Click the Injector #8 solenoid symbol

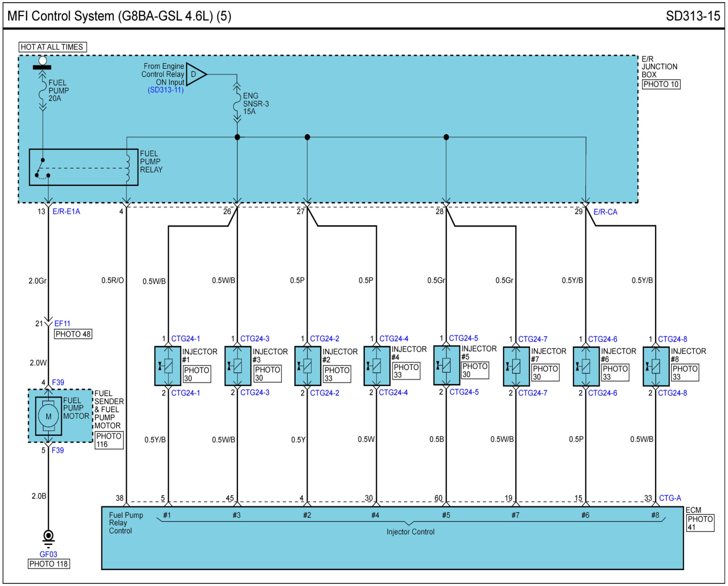pyautogui.click(x=656, y=366)
